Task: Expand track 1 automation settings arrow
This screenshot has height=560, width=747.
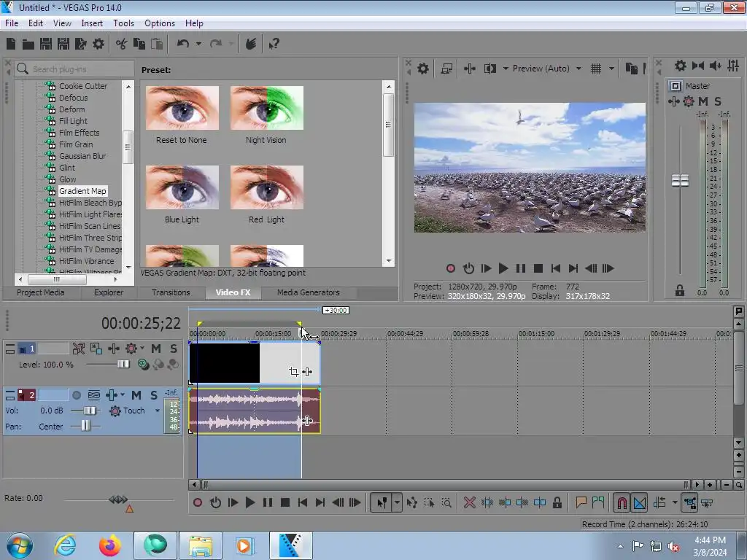Action: [142, 348]
